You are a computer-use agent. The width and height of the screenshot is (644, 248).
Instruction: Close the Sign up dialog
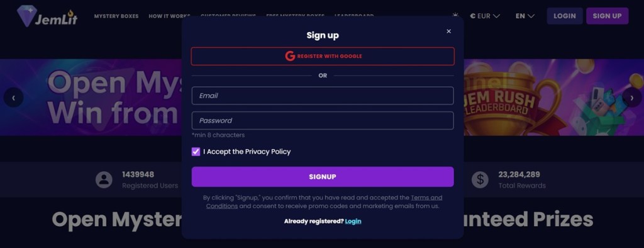448,31
